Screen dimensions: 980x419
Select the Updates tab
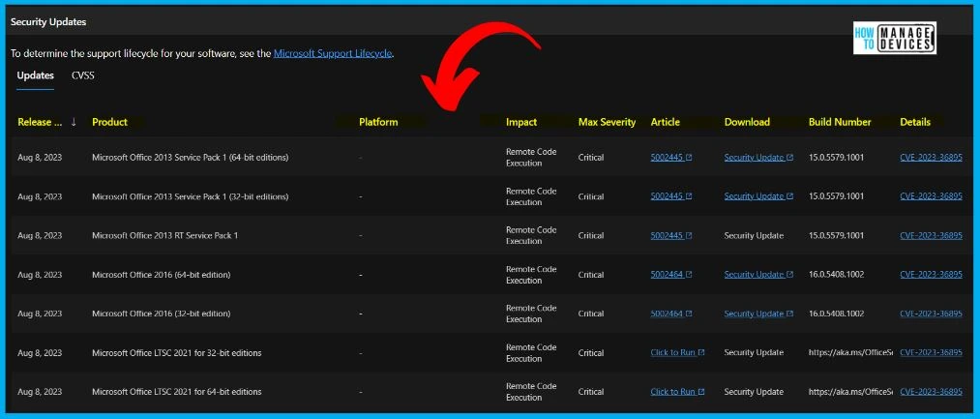coord(35,75)
